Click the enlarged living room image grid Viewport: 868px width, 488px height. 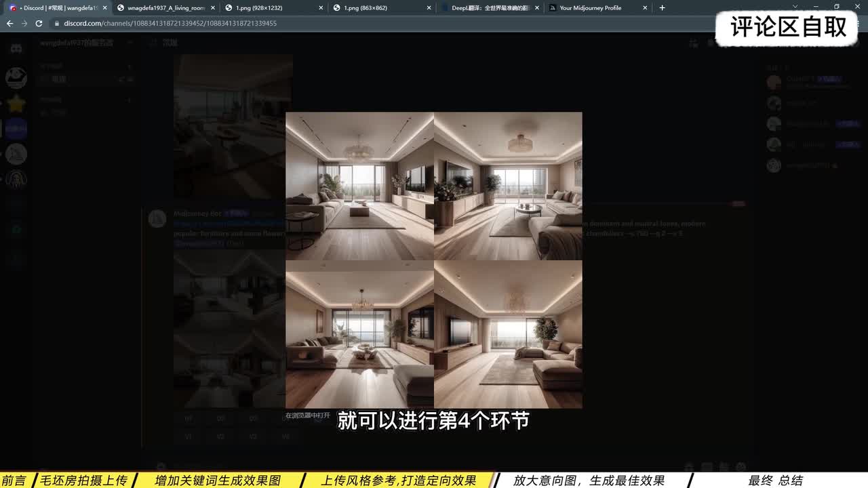433,260
